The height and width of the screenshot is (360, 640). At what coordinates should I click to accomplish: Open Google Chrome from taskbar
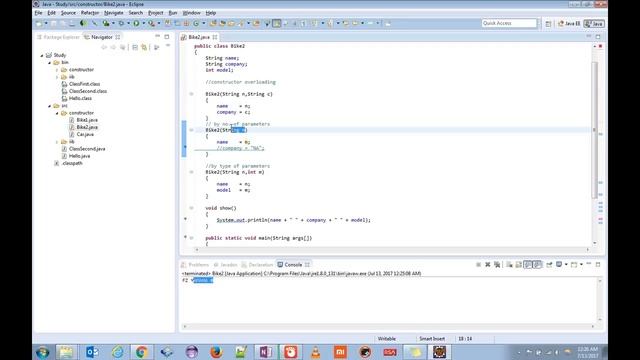141,352
